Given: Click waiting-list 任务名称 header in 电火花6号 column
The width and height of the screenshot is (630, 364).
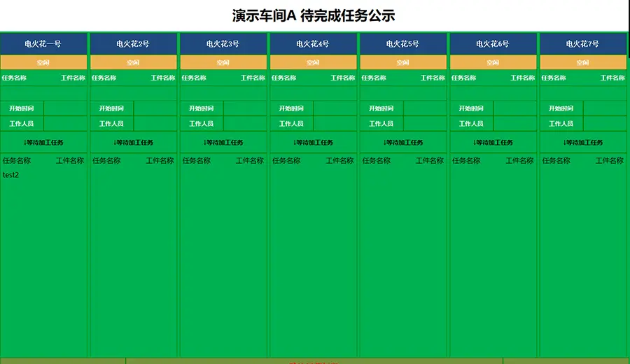Looking at the screenshot, I should (466, 161).
